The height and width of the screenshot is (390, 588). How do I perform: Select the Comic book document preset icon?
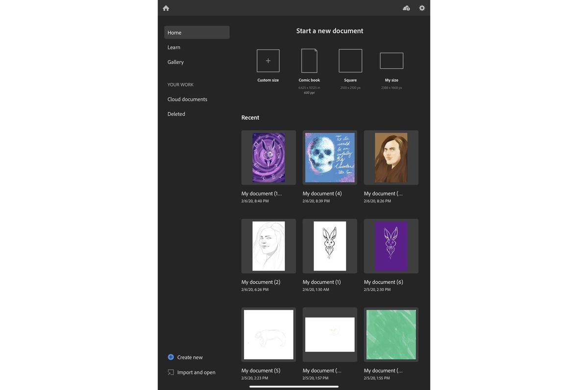[309, 60]
